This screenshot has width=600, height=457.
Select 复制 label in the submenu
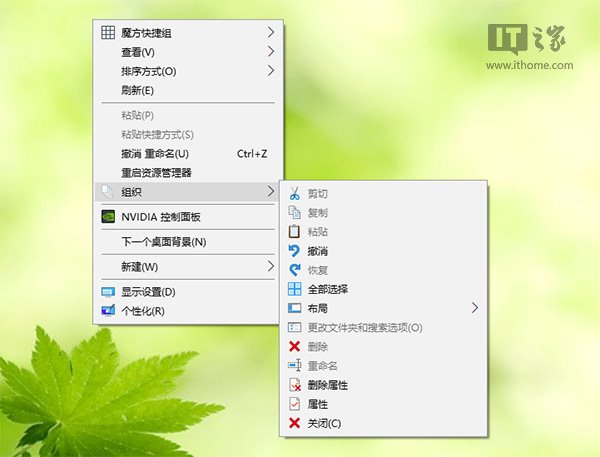coord(318,213)
